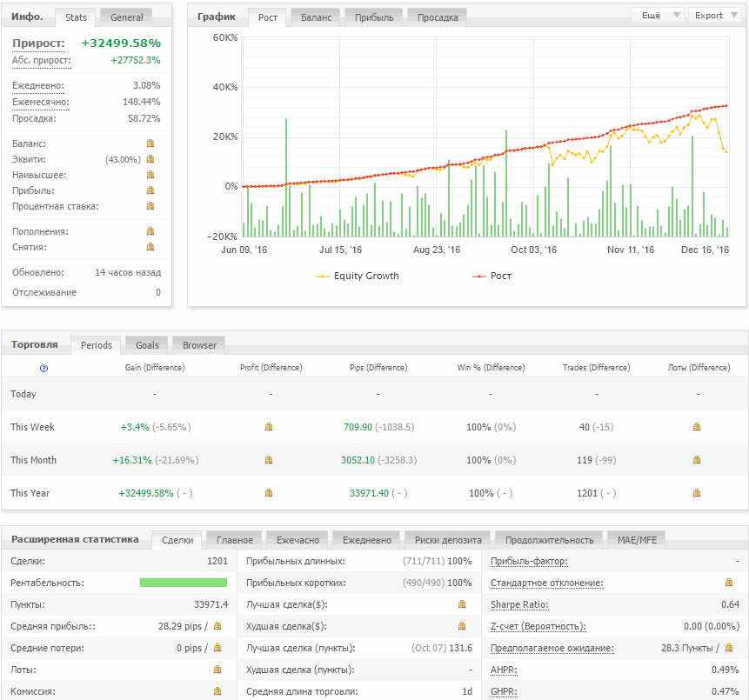Click the This Year lots lock icon
Screen dimensions: 749x700
pyautogui.click(x=697, y=493)
